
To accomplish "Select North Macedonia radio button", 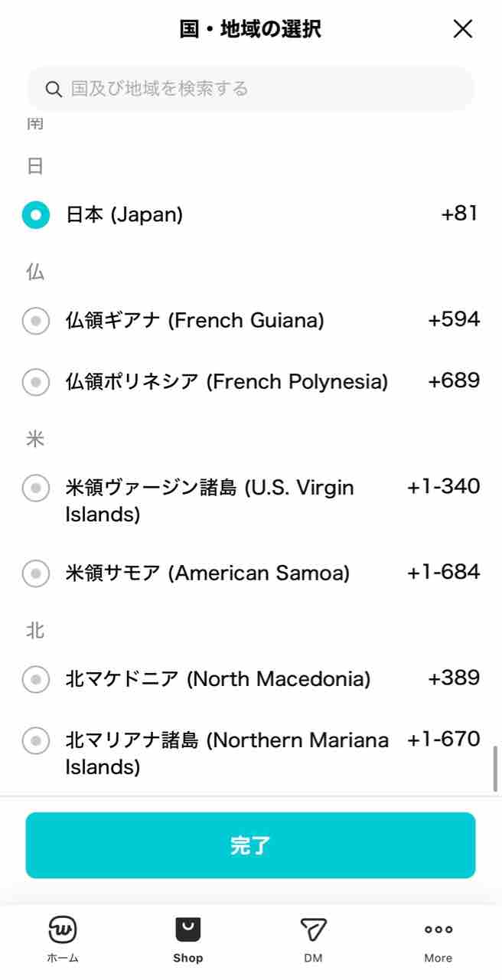I will (x=36, y=679).
